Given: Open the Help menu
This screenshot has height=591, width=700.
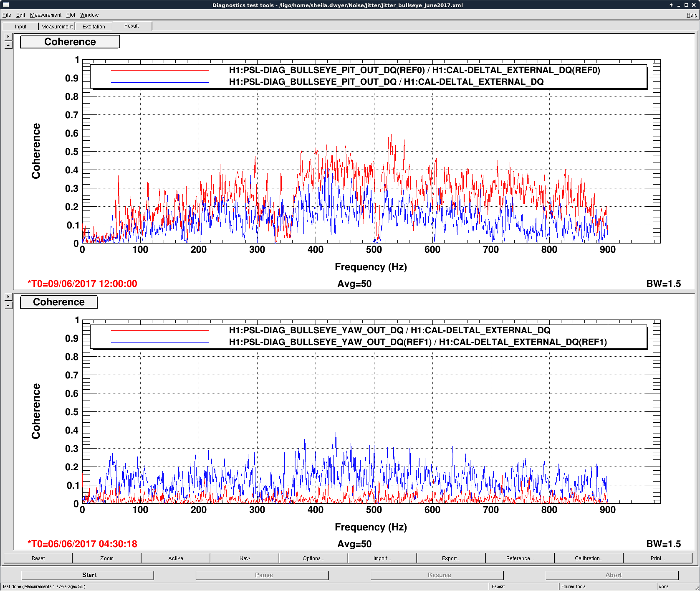Looking at the screenshot, I should coord(692,15).
